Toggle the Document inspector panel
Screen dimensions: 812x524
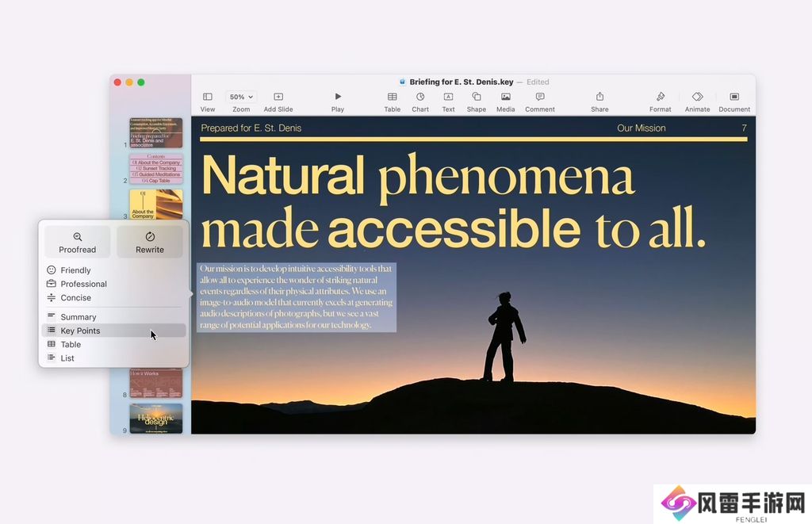coord(734,97)
